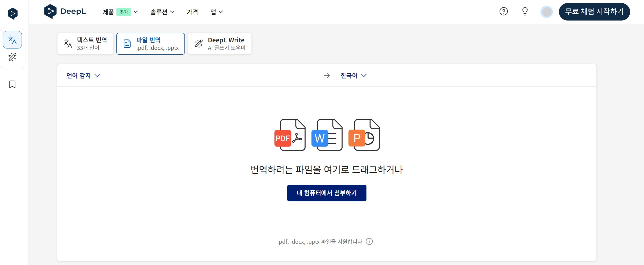Image resolution: width=644 pixels, height=265 pixels.
Task: Click 무료 체험 시작하기 button
Action: [594, 12]
